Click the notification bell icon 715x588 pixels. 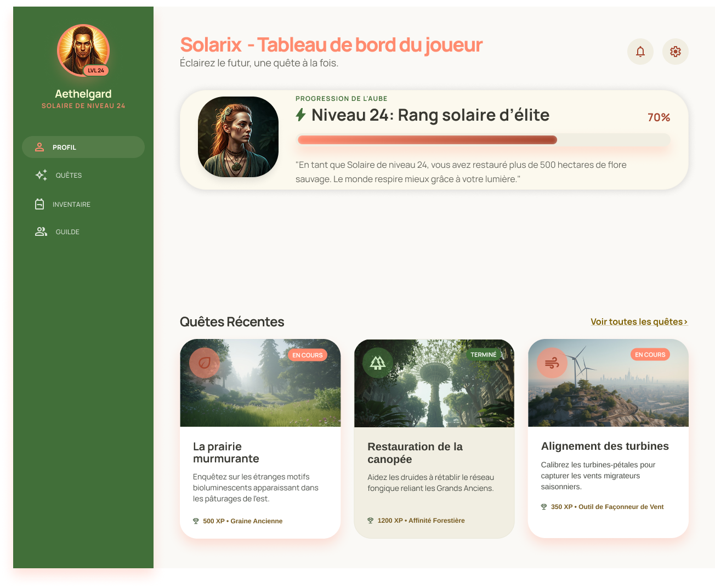pos(640,52)
